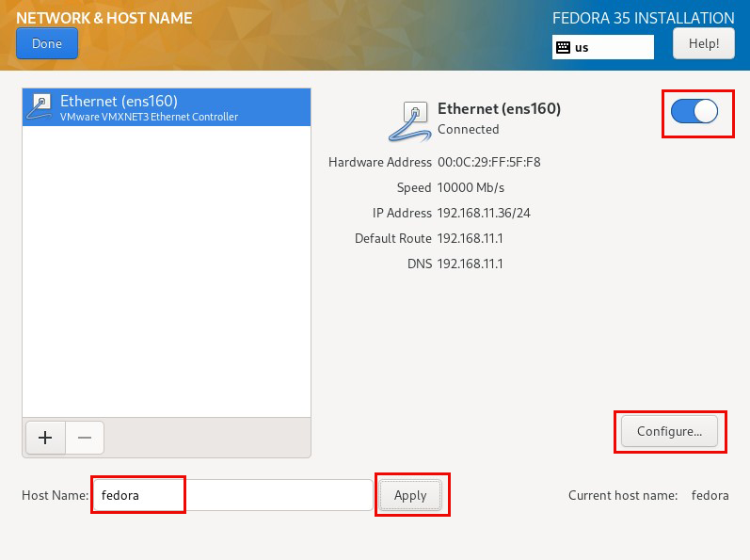This screenshot has width=750, height=560.
Task: Open the Help! button
Action: click(x=704, y=43)
